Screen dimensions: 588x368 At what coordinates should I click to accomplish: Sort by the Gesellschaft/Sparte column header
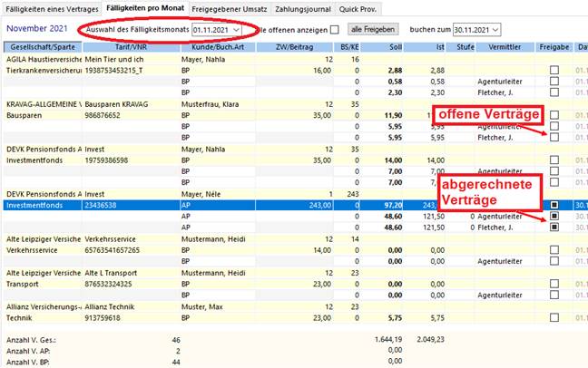(40, 44)
